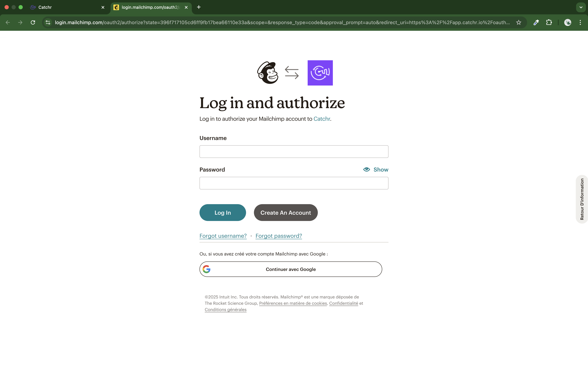Screen dimensions: 588x368
Task: Click the red macOS close window button
Action: pos(7,7)
